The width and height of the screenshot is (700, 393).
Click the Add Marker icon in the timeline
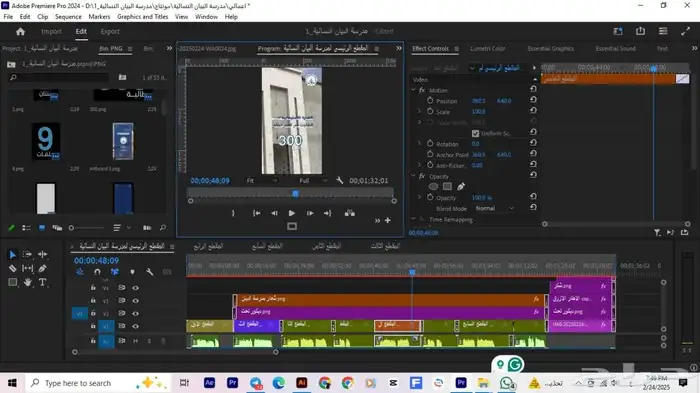point(132,272)
